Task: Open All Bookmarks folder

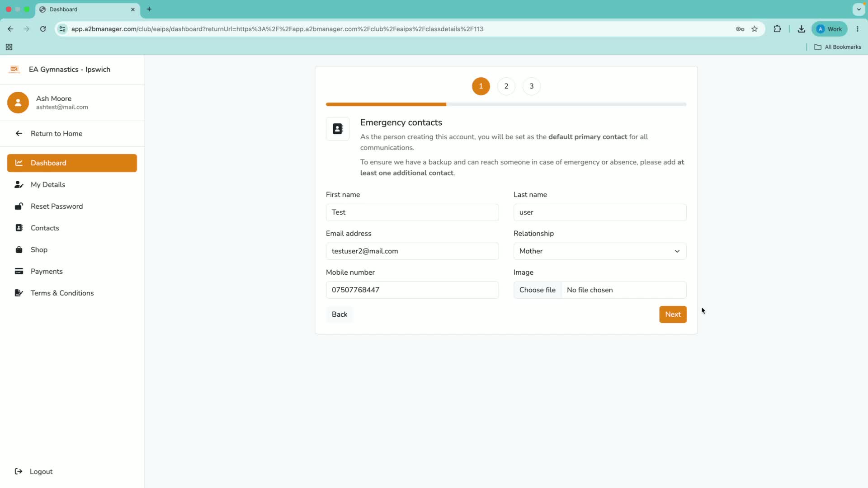Action: click(x=838, y=47)
